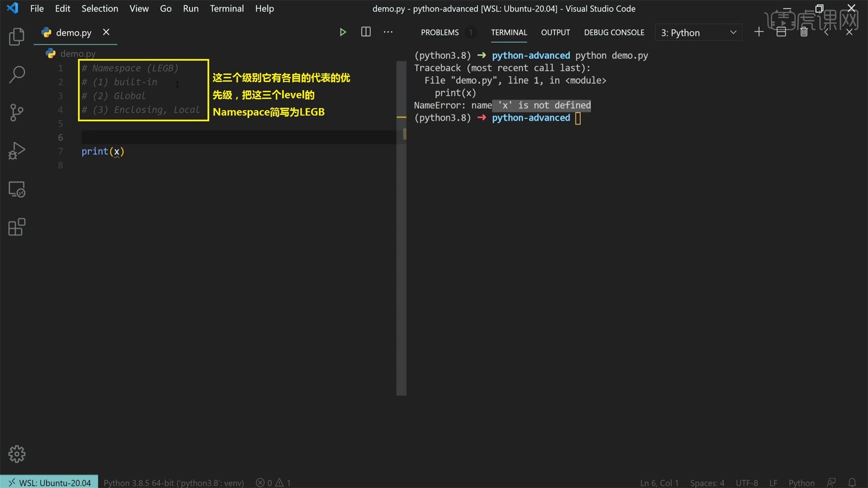This screenshot has height=488, width=868.
Task: Open the Run and Debug view
Action: click(17, 150)
